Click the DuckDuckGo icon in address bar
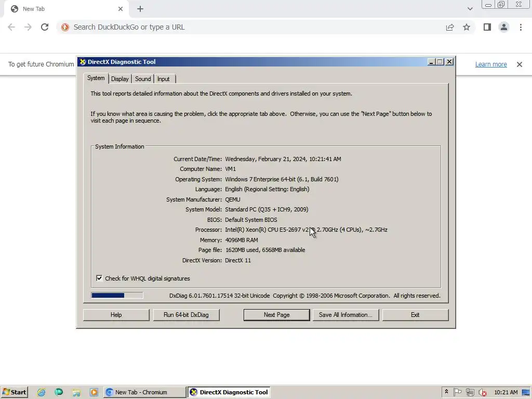The width and height of the screenshot is (532, 399). (x=65, y=27)
